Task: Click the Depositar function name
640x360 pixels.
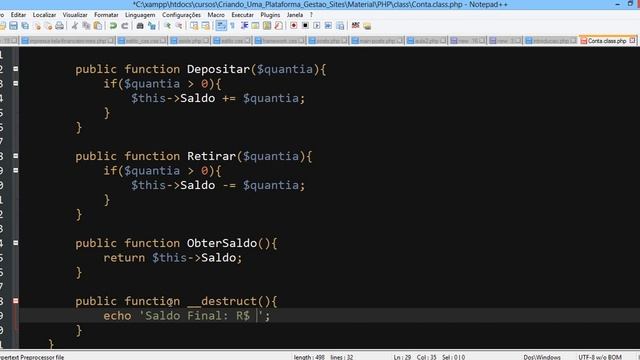Action: (x=218, y=69)
